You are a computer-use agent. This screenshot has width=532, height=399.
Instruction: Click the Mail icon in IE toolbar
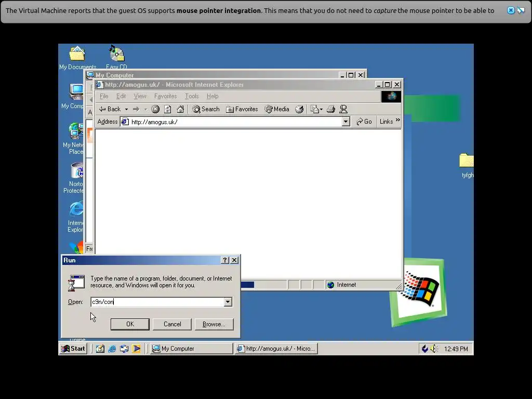316,109
